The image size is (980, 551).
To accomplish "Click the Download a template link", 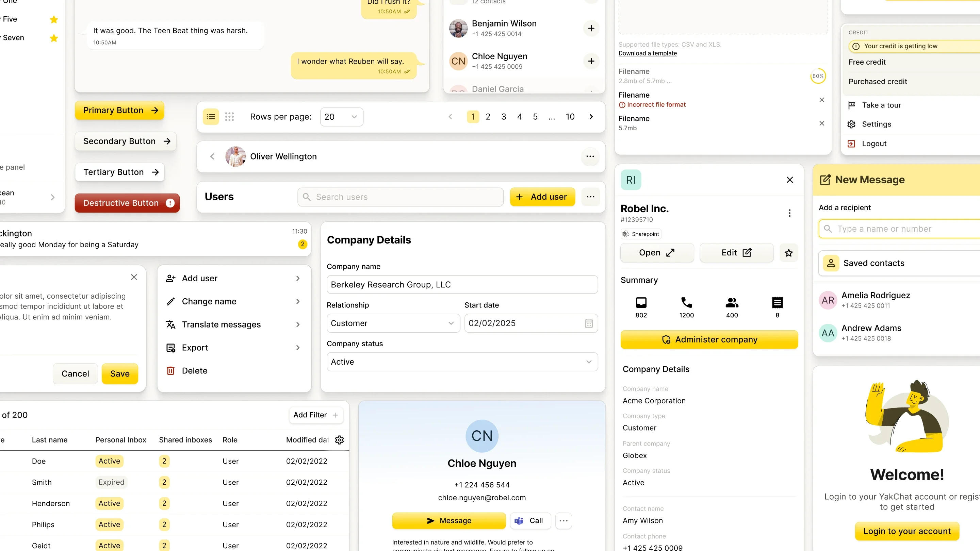I will point(647,53).
